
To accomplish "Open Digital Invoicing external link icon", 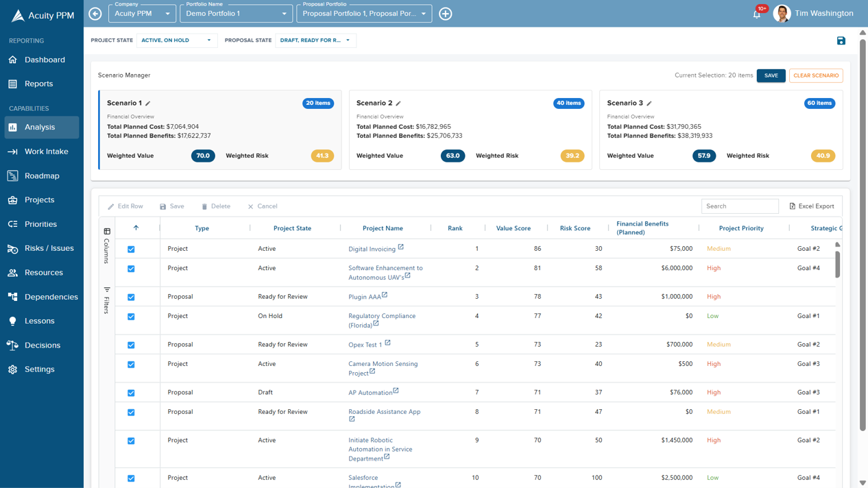I will 401,247.
